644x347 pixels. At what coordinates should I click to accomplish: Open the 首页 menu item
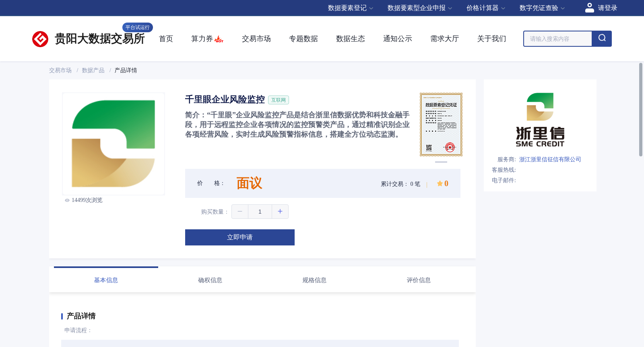coord(166,39)
